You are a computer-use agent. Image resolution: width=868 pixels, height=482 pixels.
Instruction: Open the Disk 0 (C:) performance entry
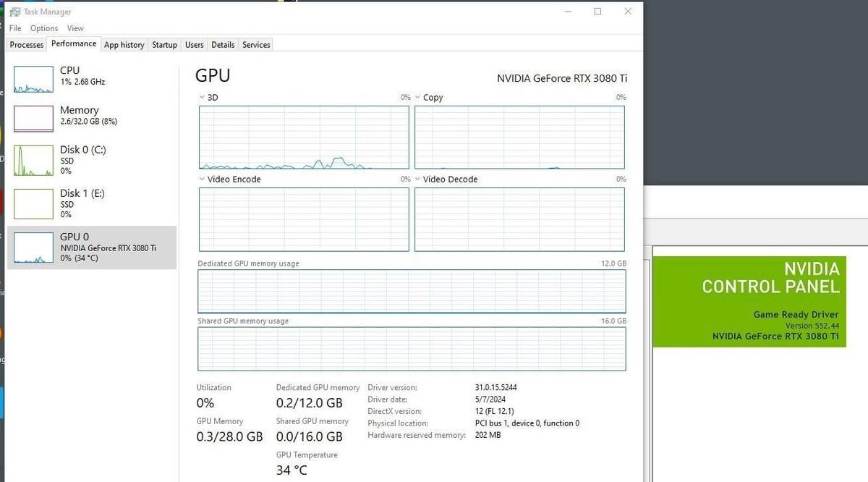point(92,160)
